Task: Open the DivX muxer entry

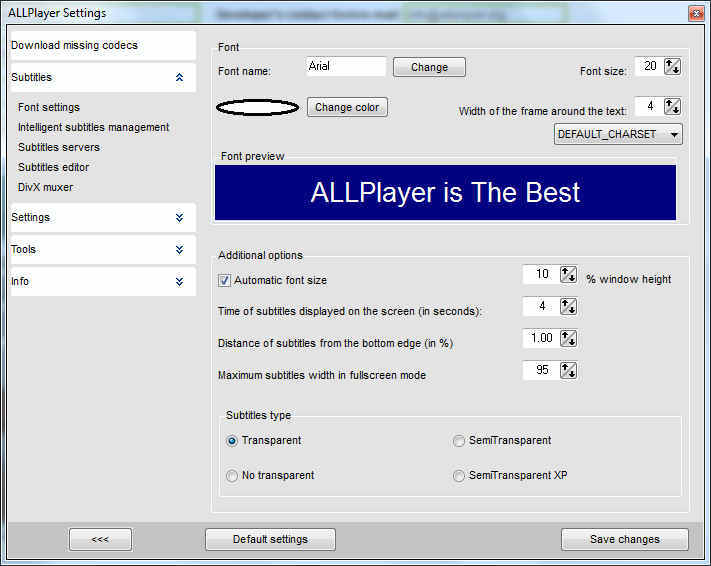Action: pos(45,187)
